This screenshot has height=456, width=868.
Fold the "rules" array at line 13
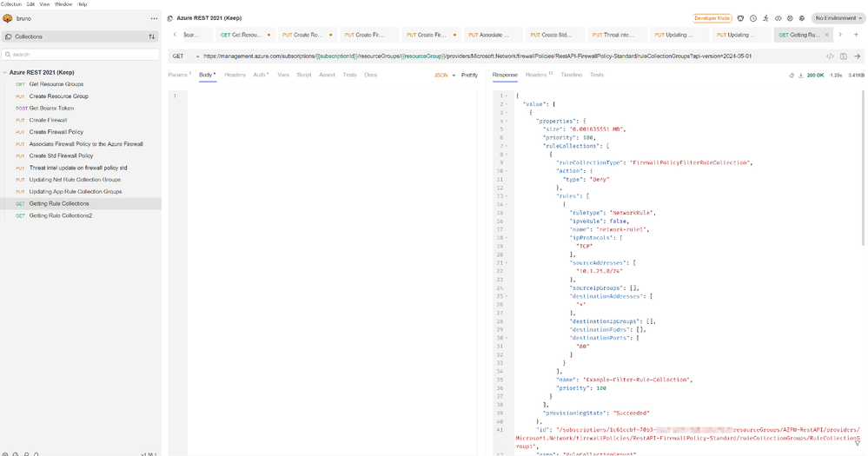point(507,196)
